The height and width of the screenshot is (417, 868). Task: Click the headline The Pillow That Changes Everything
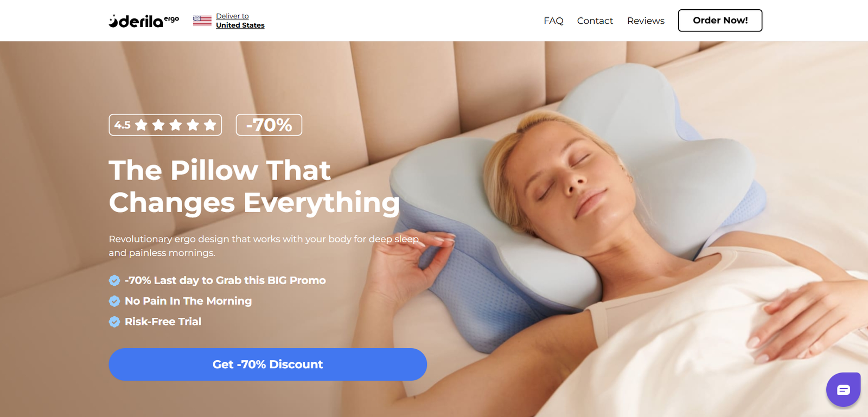coord(254,186)
